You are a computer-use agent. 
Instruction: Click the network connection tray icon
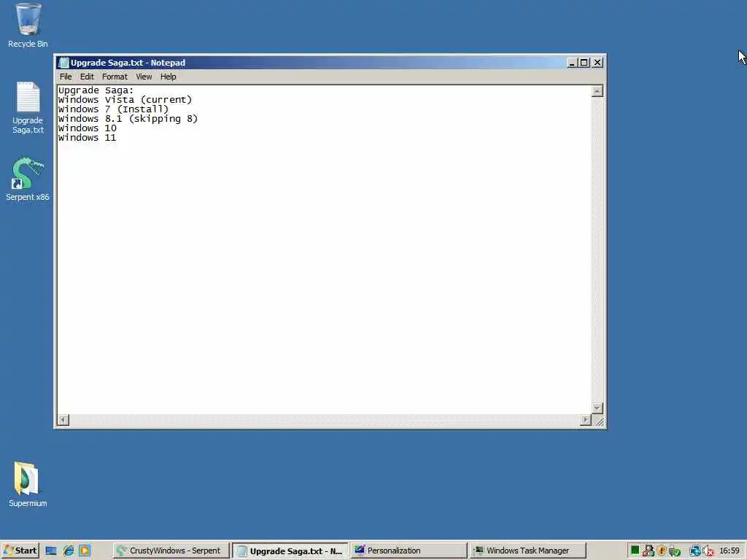coord(695,551)
